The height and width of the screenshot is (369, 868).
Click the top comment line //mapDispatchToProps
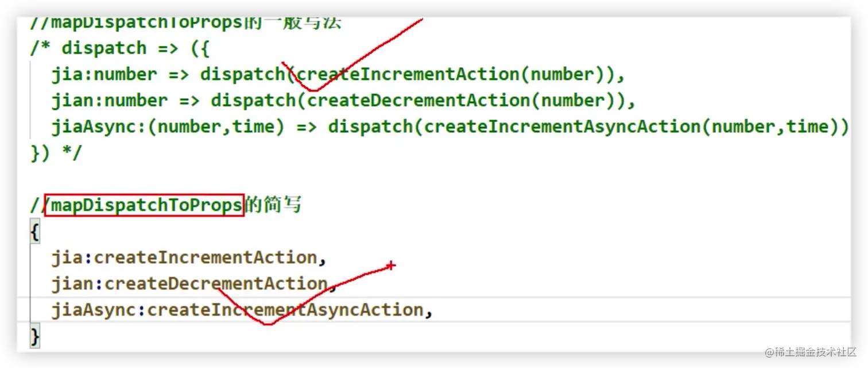[185, 23]
